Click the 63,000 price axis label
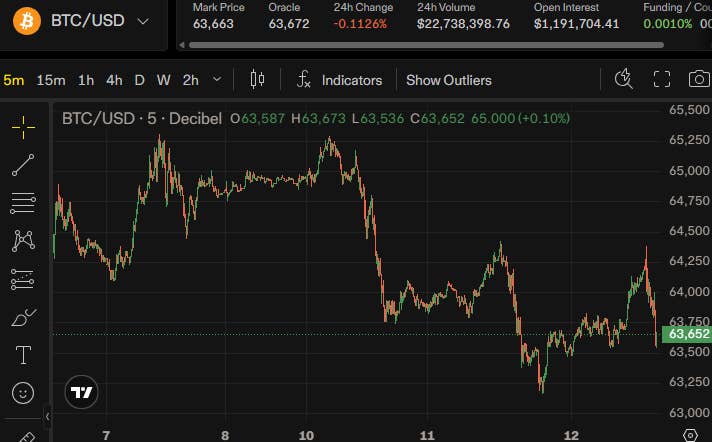 689,412
